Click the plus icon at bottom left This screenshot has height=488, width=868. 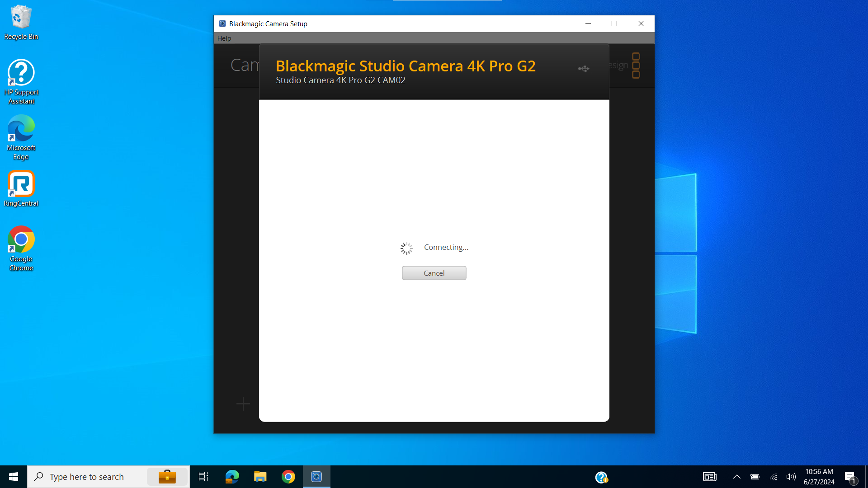click(x=243, y=404)
